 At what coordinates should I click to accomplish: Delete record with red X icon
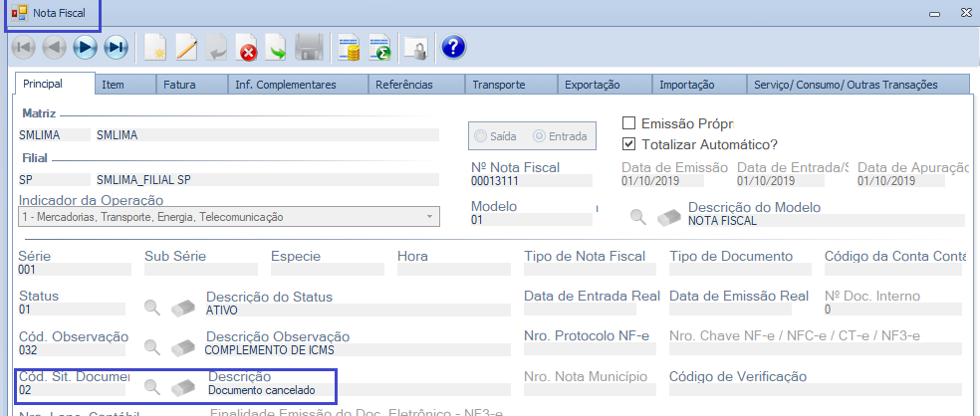(x=247, y=48)
